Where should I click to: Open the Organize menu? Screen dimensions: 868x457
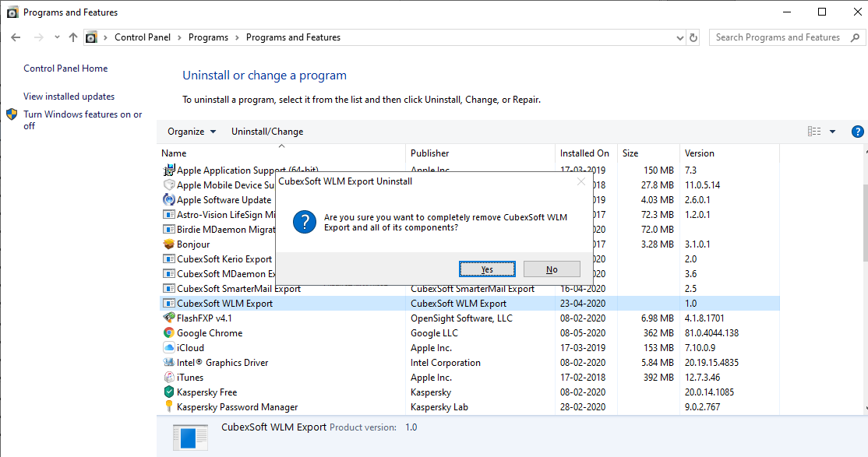point(192,131)
